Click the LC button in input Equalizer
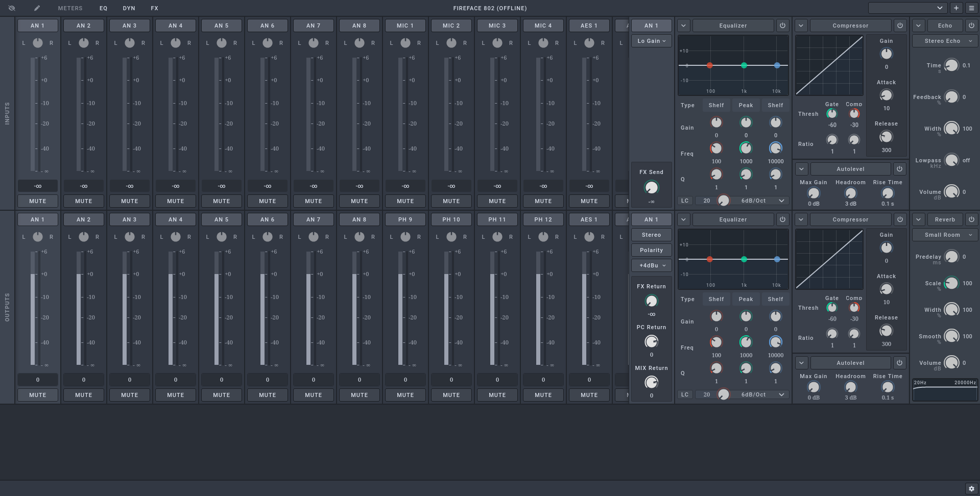The width and height of the screenshot is (980, 496). click(685, 201)
